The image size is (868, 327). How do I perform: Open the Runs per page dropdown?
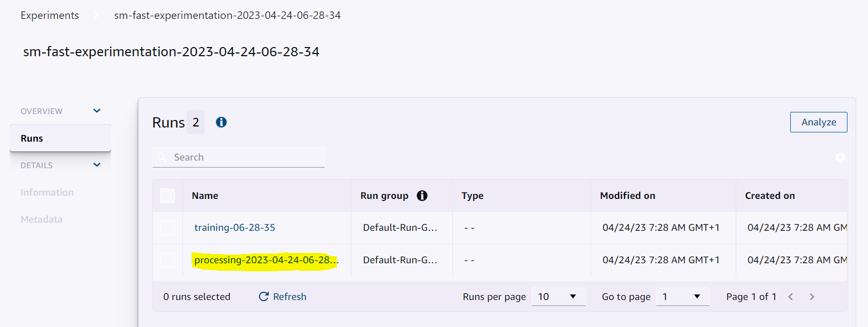559,296
